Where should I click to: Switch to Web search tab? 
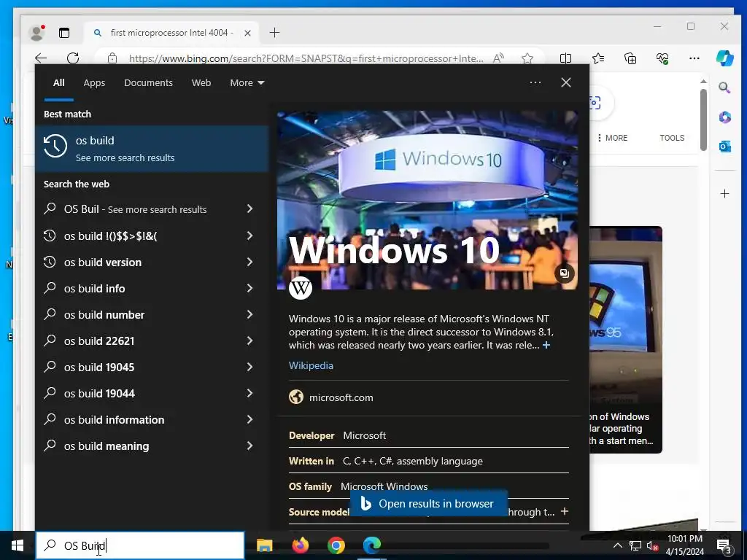coord(201,83)
